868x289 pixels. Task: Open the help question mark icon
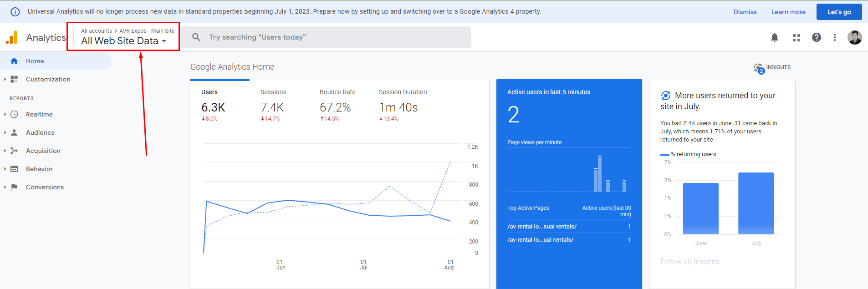click(x=817, y=37)
